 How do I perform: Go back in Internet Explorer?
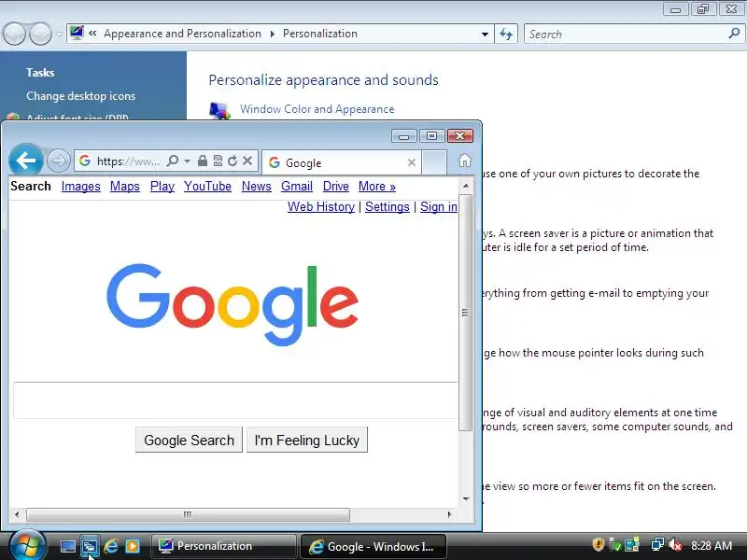click(x=26, y=161)
